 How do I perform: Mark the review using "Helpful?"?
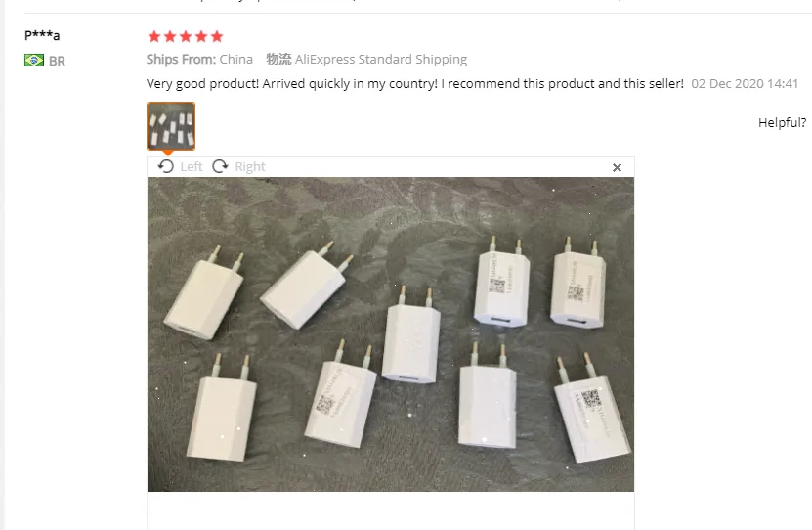click(782, 123)
